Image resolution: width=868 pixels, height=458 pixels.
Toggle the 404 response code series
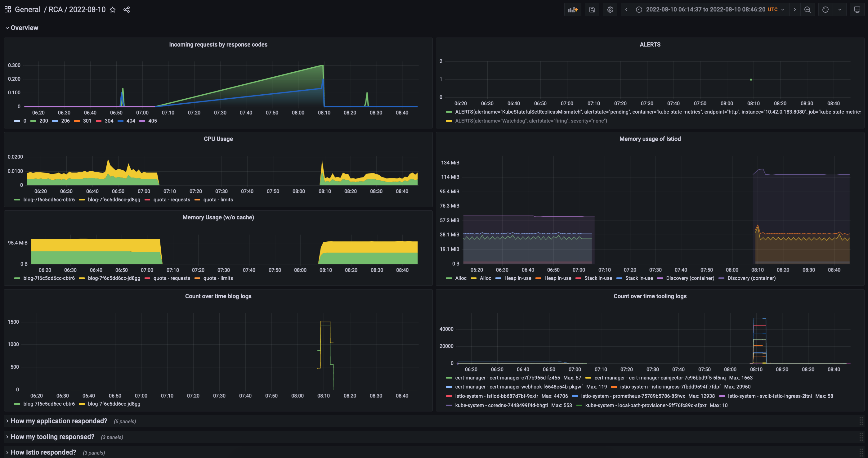click(x=130, y=121)
